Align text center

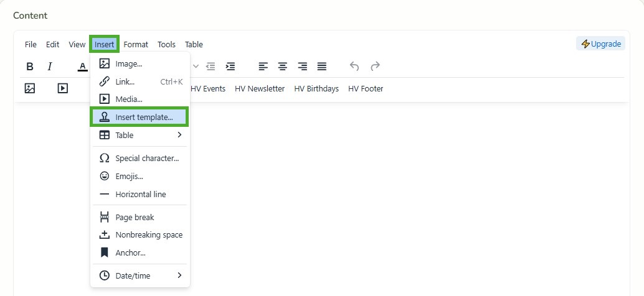tap(283, 67)
